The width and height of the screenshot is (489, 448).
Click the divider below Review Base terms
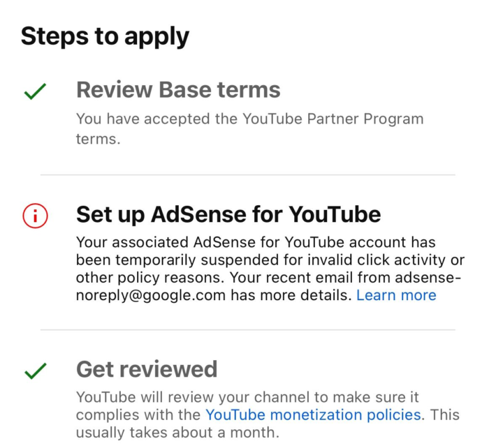(247, 175)
